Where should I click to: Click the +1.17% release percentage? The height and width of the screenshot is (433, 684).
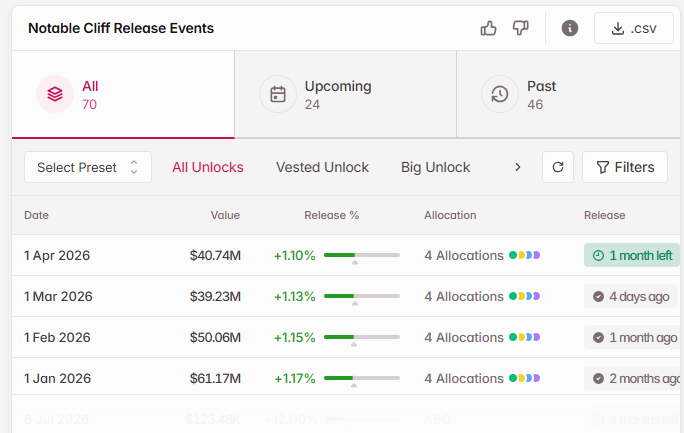click(x=294, y=378)
